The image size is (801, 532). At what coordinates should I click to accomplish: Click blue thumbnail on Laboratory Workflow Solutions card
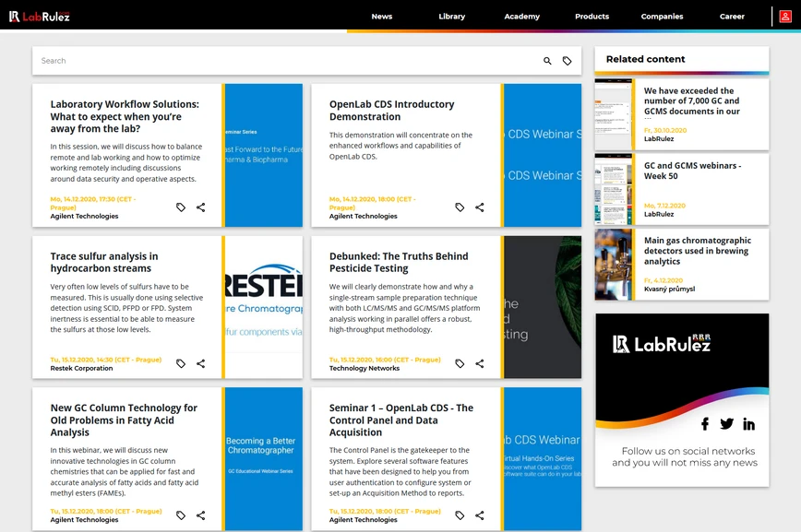click(264, 155)
